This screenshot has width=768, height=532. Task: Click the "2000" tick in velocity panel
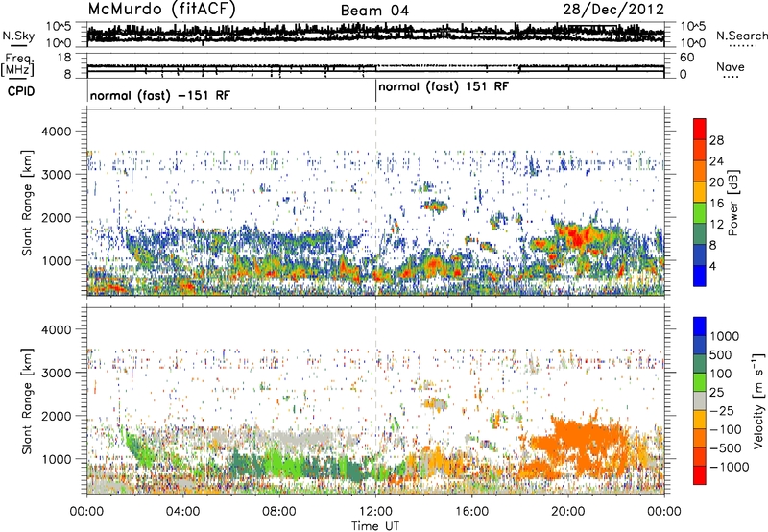click(57, 416)
